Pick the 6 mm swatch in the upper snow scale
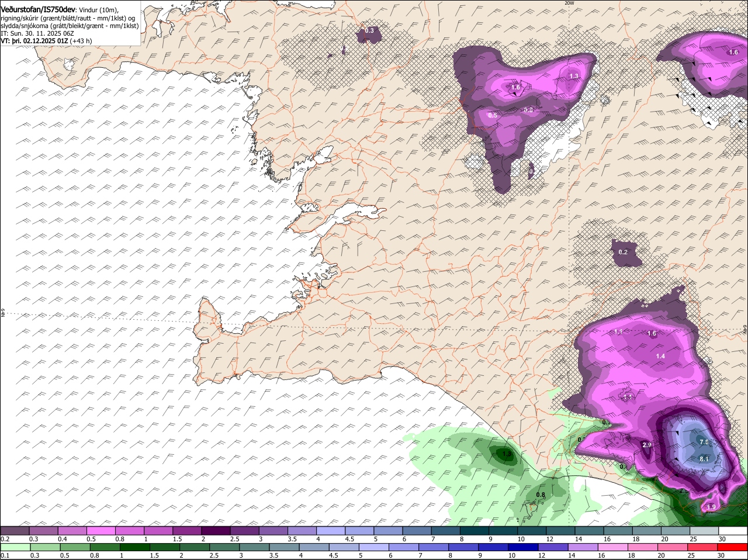The image size is (748, 560). point(416,531)
